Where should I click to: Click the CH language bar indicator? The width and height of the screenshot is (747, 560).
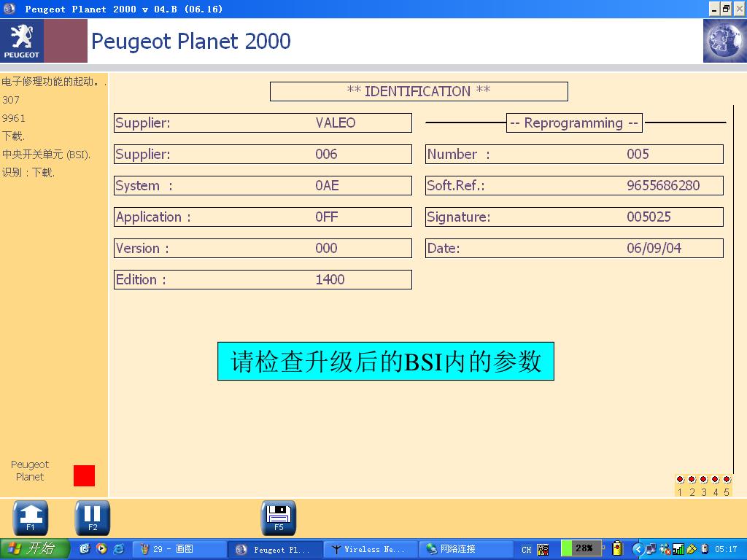527,550
